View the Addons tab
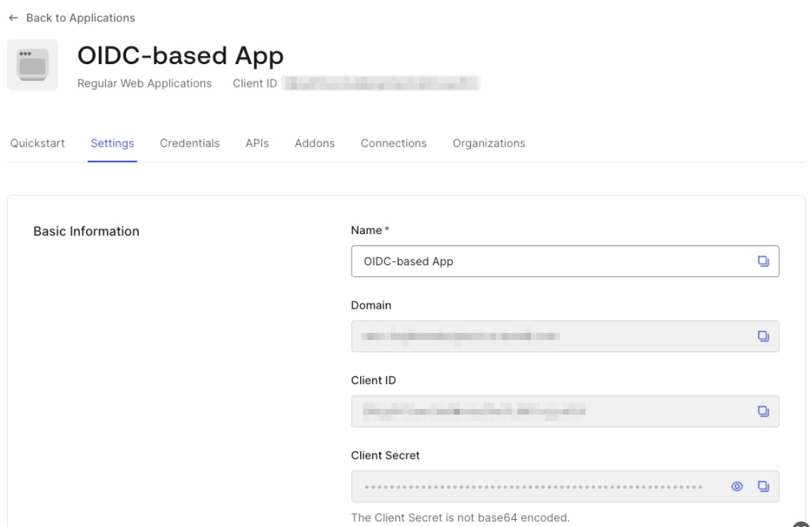 (x=315, y=143)
